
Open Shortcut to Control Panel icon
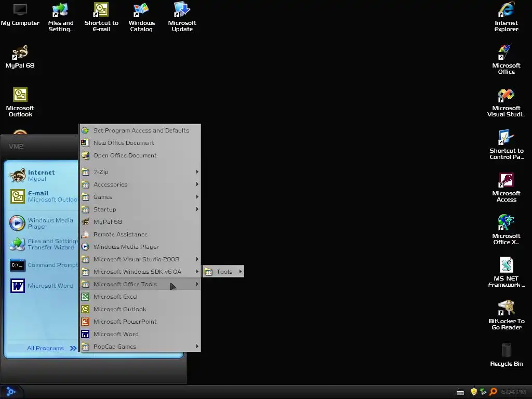pos(506,145)
